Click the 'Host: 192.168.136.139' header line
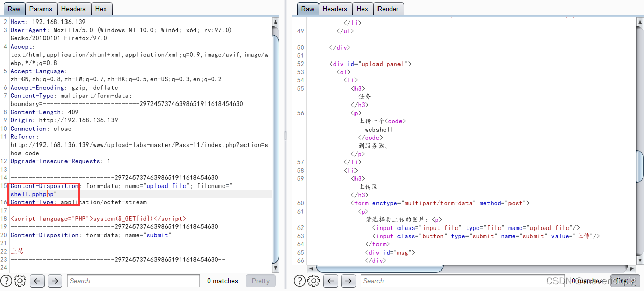Viewport: 644px width, 291px height. (48, 22)
